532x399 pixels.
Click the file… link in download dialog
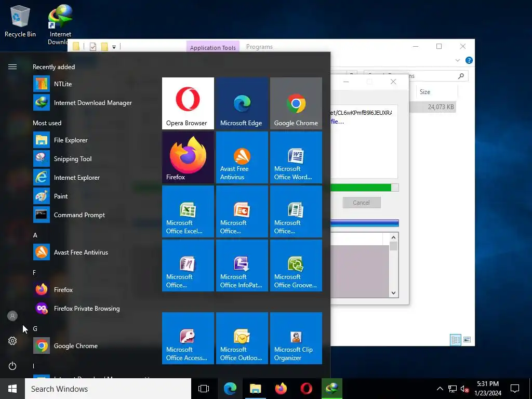coord(337,122)
